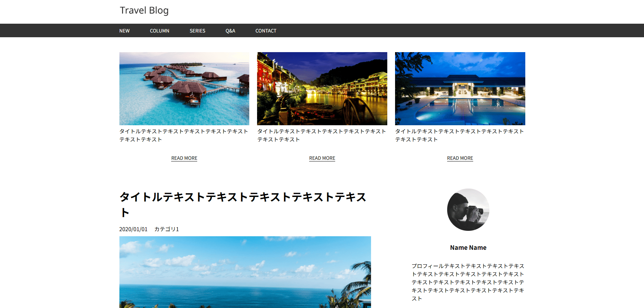
Task: Click the title text below the resort pool image
Action: [459, 135]
